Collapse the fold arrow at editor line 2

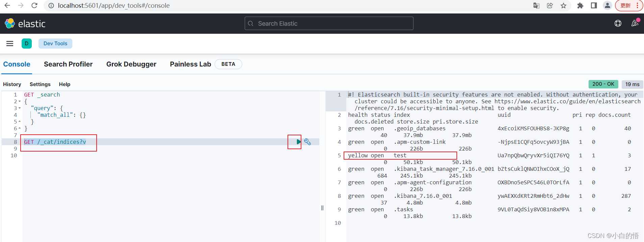[x=20, y=101]
